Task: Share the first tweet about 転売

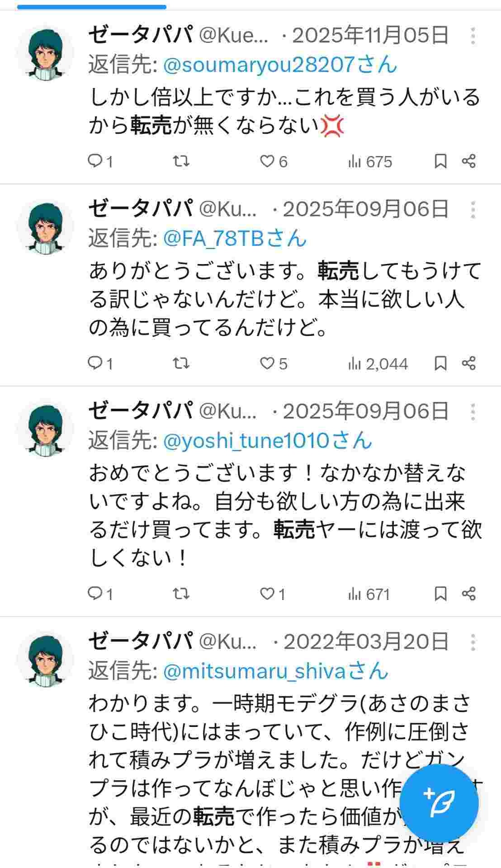Action: coord(469,160)
